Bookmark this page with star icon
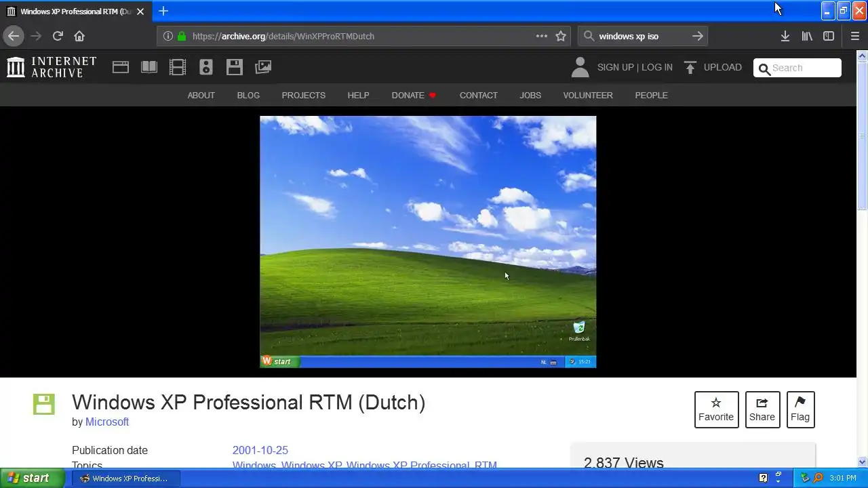The image size is (868, 488). click(x=561, y=36)
